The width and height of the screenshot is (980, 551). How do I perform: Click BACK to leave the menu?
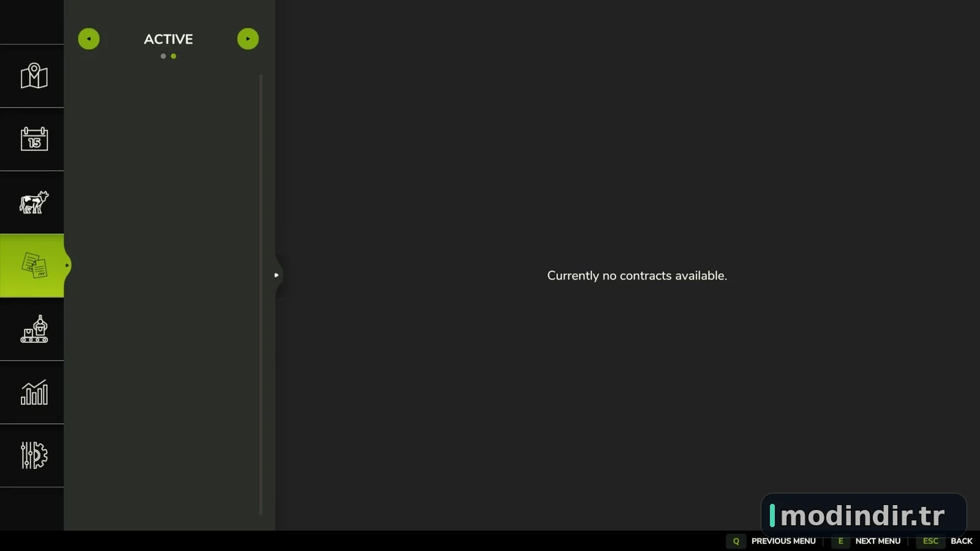(x=962, y=541)
